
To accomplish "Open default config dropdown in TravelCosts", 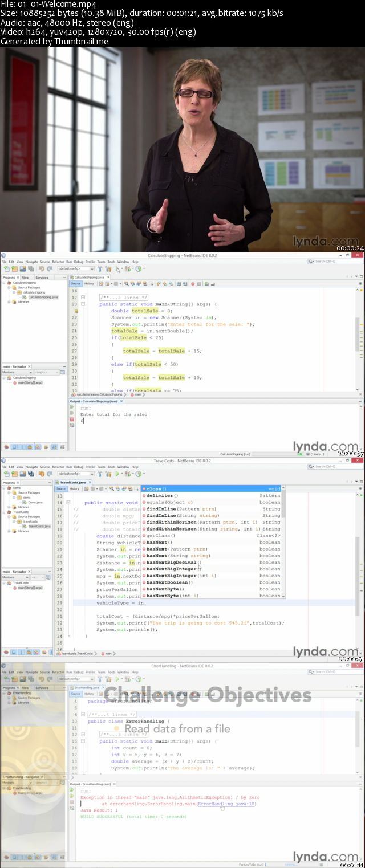I will (76, 474).
